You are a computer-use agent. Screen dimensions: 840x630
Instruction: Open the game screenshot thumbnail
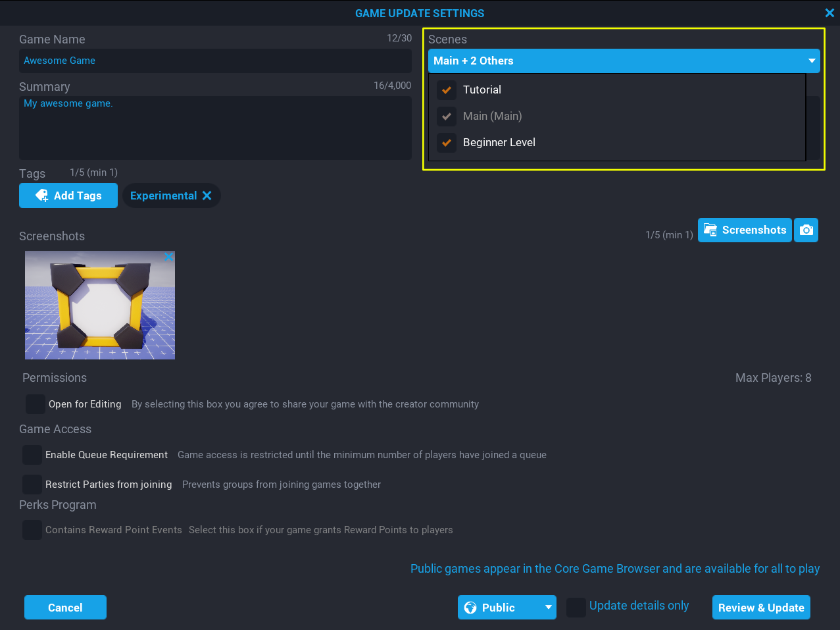(x=100, y=305)
